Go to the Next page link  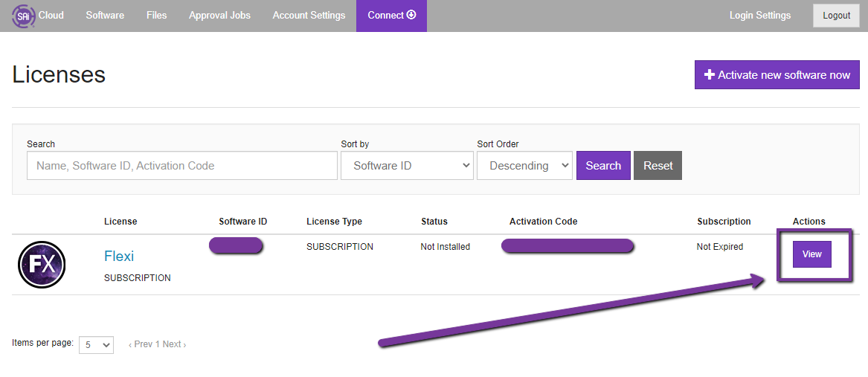(174, 344)
